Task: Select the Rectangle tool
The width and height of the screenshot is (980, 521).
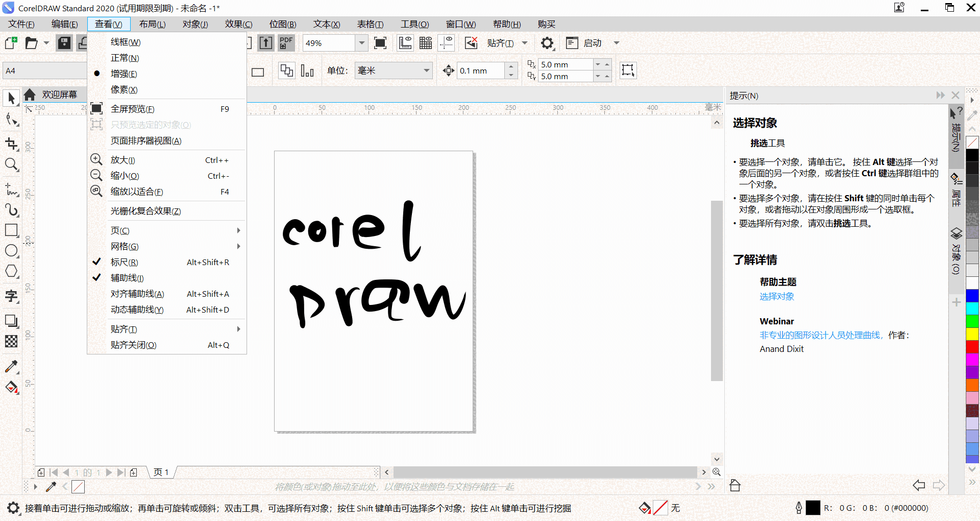Action: 11,230
